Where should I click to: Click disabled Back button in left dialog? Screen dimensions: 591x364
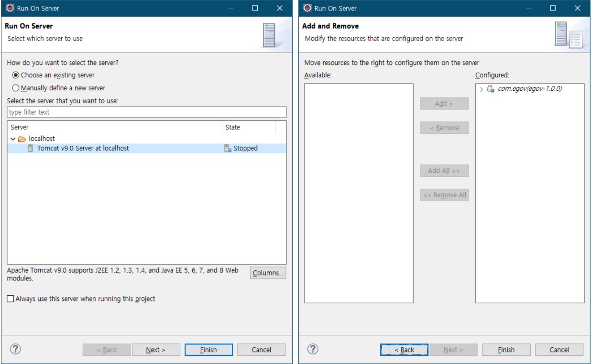tap(106, 350)
